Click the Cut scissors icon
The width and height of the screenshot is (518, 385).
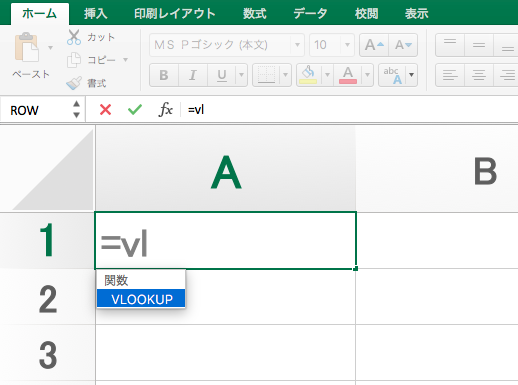tap(74, 37)
